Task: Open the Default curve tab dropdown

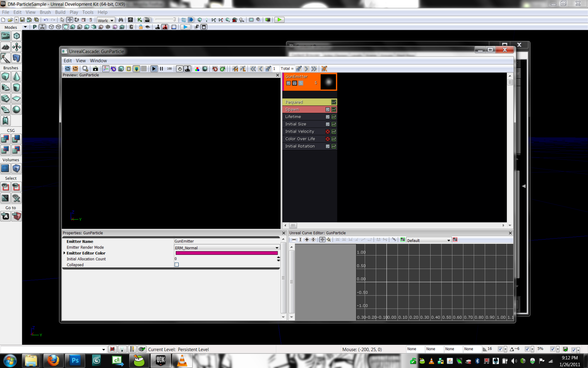Action: pyautogui.click(x=429, y=240)
